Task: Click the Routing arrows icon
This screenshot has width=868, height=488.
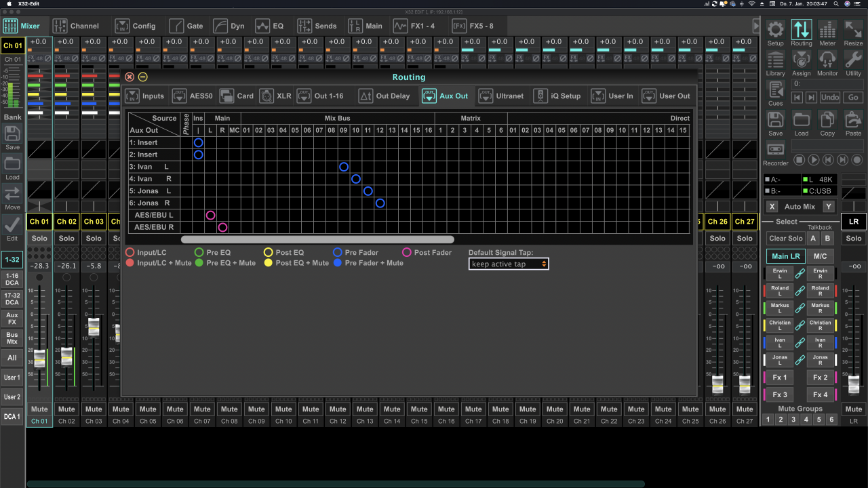Action: pyautogui.click(x=801, y=29)
